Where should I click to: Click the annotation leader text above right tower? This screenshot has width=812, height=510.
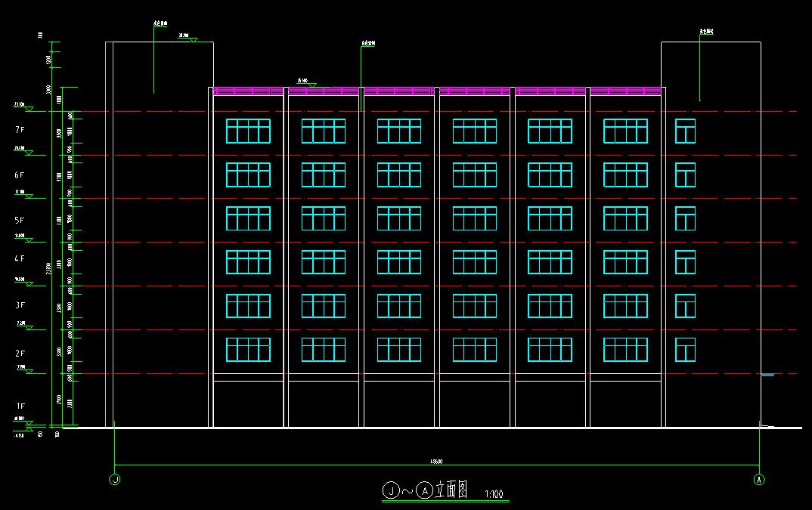click(707, 32)
